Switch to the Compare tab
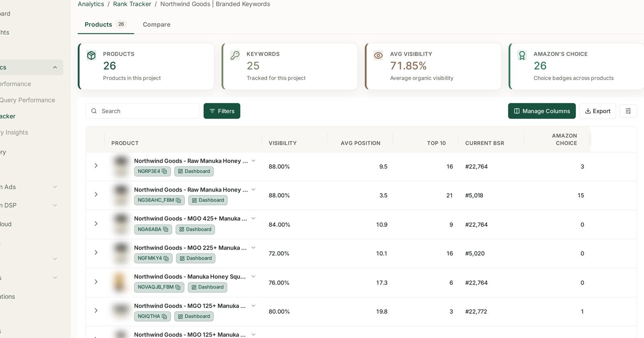This screenshot has height=338, width=644. tap(157, 25)
